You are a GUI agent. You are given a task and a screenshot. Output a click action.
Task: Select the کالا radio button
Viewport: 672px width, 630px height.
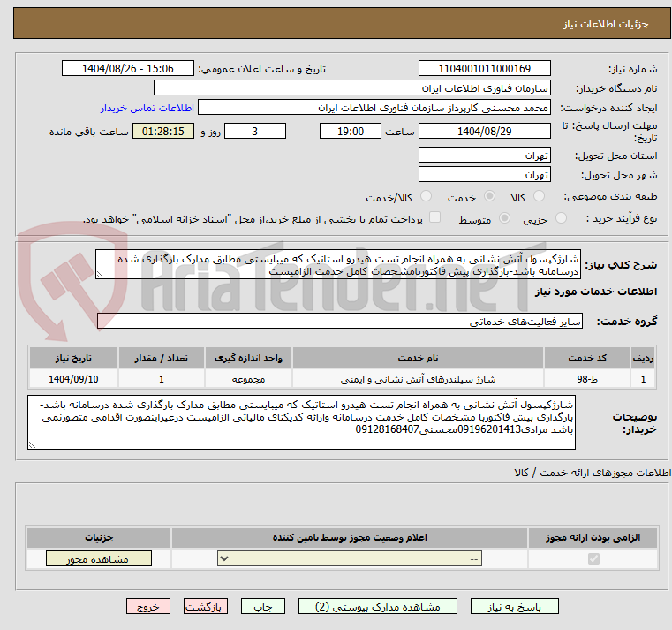pyautogui.click(x=539, y=196)
